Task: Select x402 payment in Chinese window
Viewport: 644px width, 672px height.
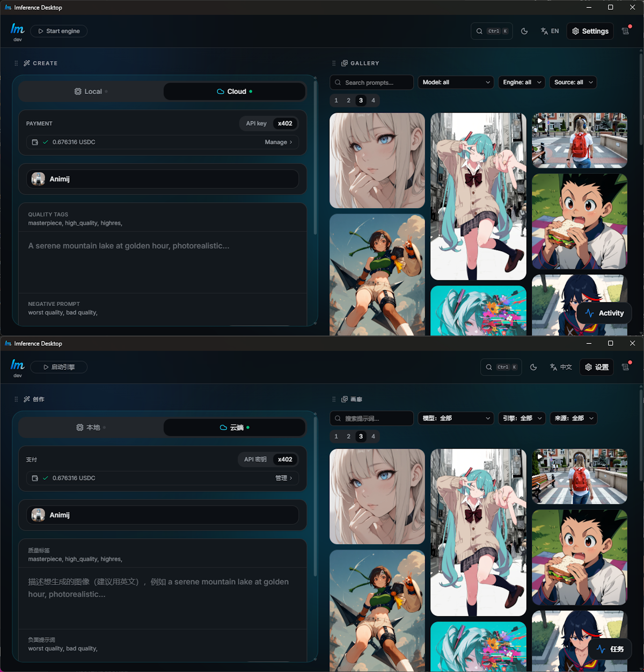Action: (x=285, y=459)
